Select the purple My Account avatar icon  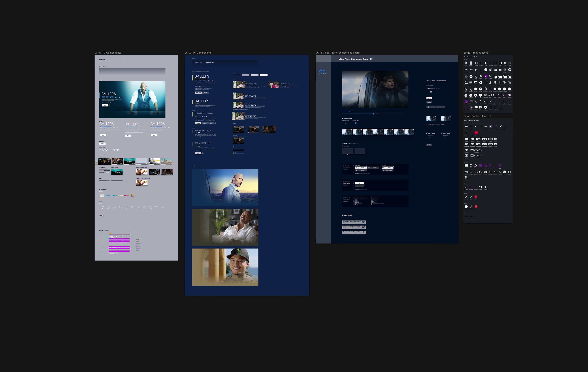pos(500,166)
